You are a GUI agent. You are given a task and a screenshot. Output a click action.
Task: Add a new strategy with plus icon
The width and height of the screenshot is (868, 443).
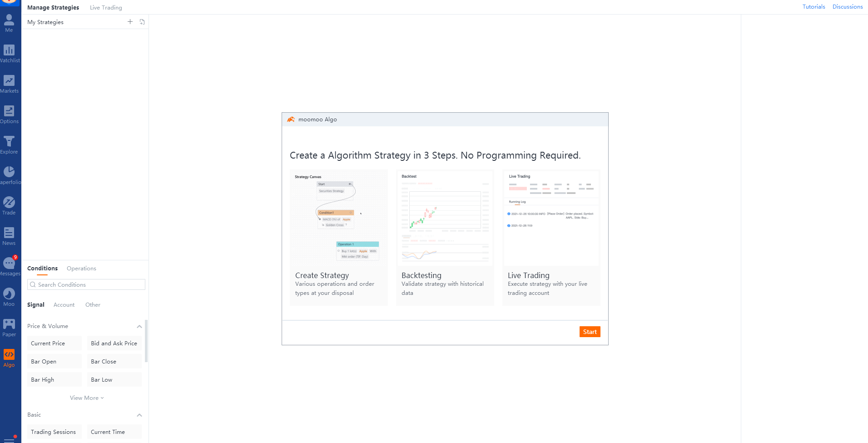click(130, 22)
